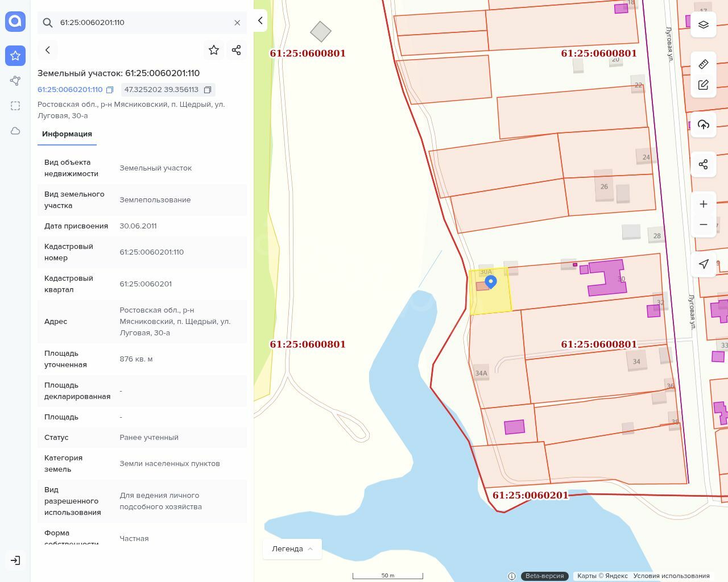This screenshot has width=728, height=582.
Task: Go back from the parcel details
Action: point(48,50)
